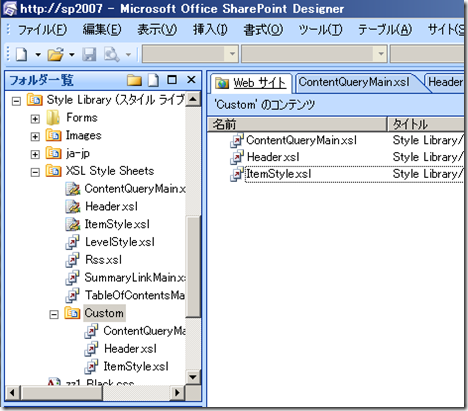
Task: Select LevelStyle.xsl in the folder tree
Action: tap(120, 242)
